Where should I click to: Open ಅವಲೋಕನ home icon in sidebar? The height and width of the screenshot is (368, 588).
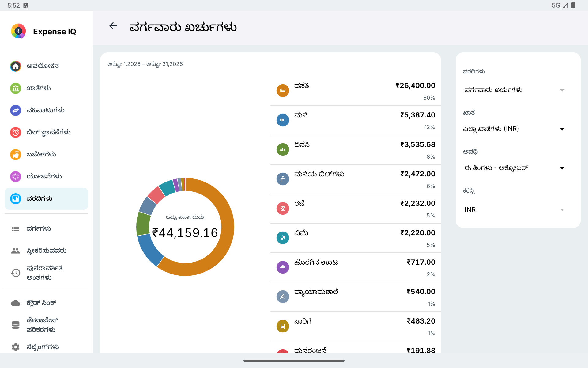point(16,66)
